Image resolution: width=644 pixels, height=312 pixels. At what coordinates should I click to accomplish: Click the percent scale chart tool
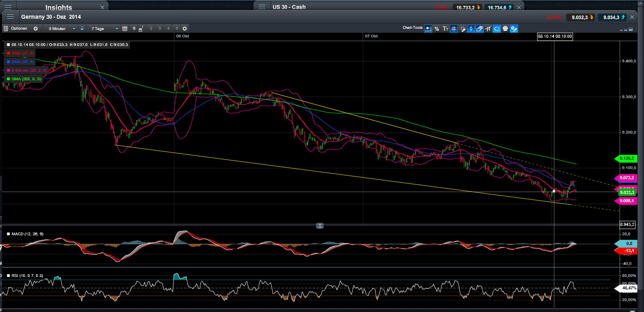[x=436, y=29]
